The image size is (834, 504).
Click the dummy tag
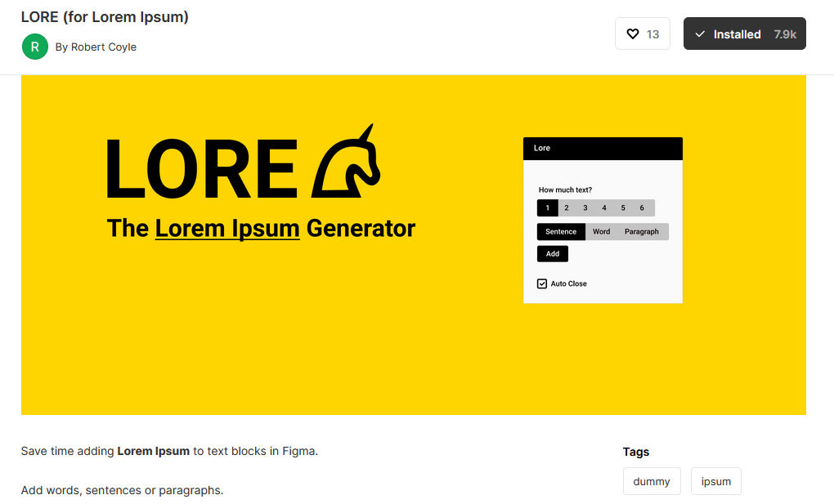click(x=652, y=481)
